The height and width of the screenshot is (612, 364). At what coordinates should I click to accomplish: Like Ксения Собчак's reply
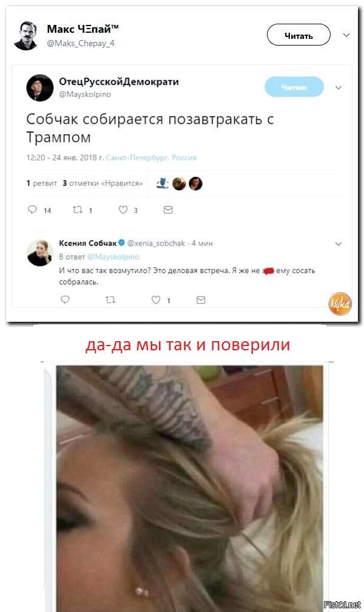(156, 300)
